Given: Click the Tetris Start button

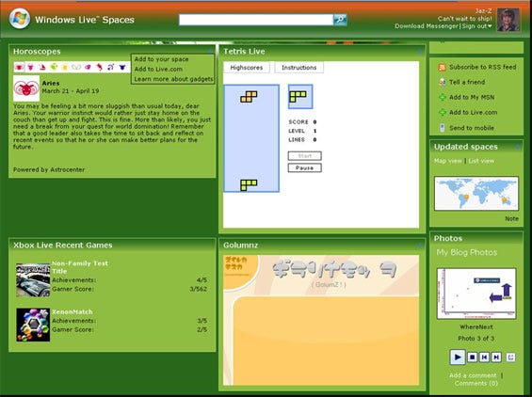Looking at the screenshot, I should [x=305, y=156].
